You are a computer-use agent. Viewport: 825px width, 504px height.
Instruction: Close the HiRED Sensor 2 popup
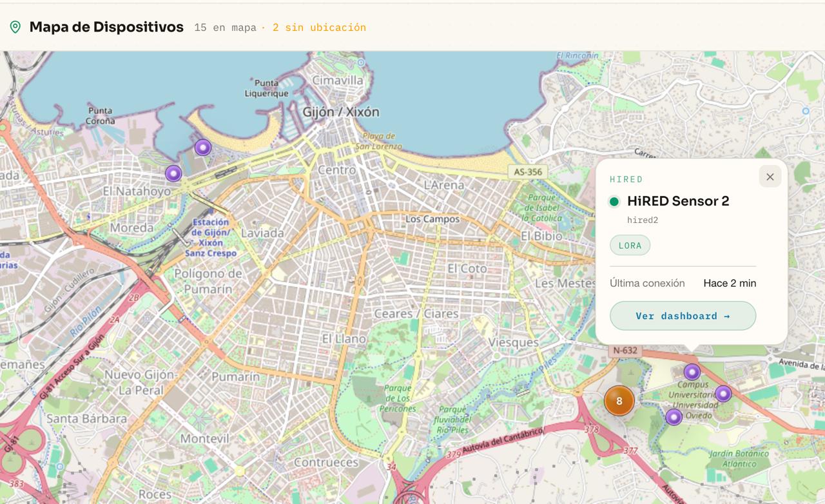tap(770, 177)
